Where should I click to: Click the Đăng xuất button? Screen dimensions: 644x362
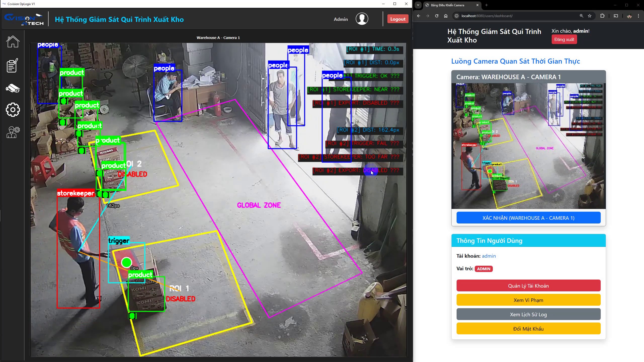564,39
